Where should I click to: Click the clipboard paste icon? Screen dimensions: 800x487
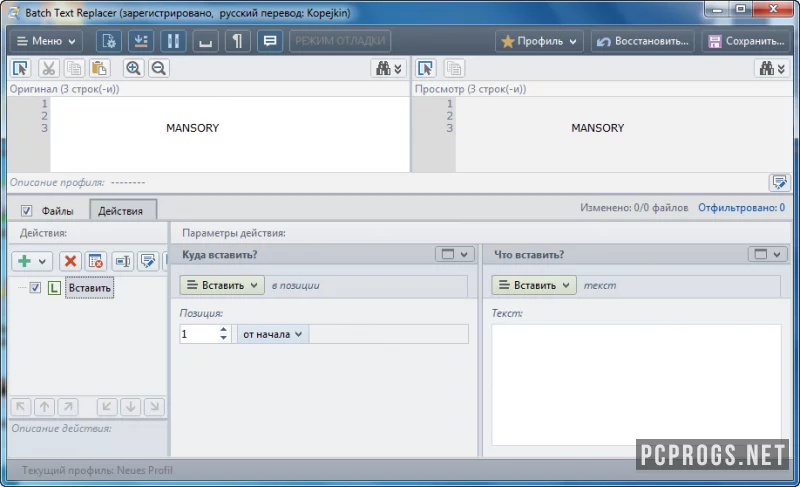[99, 68]
